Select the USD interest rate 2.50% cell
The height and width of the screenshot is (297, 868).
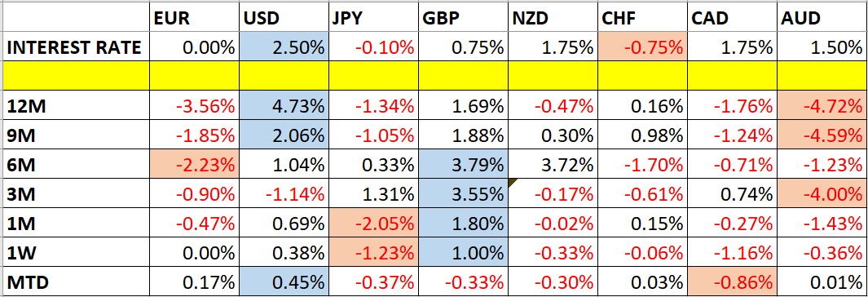284,47
